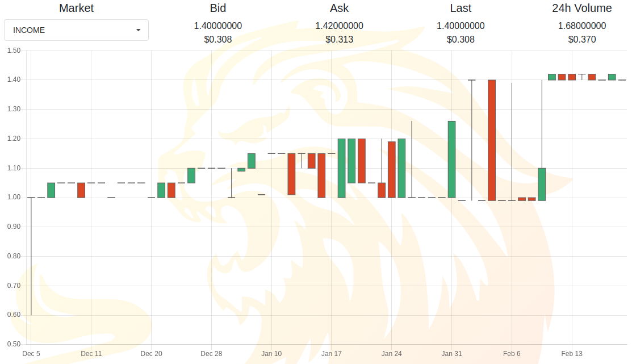Click the $0.308 price under Bid
Screen dimensions: 632x364
(x=217, y=40)
